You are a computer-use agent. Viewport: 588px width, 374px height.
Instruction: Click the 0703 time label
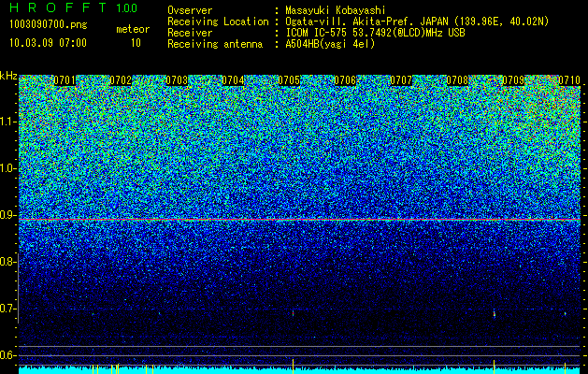[177, 80]
